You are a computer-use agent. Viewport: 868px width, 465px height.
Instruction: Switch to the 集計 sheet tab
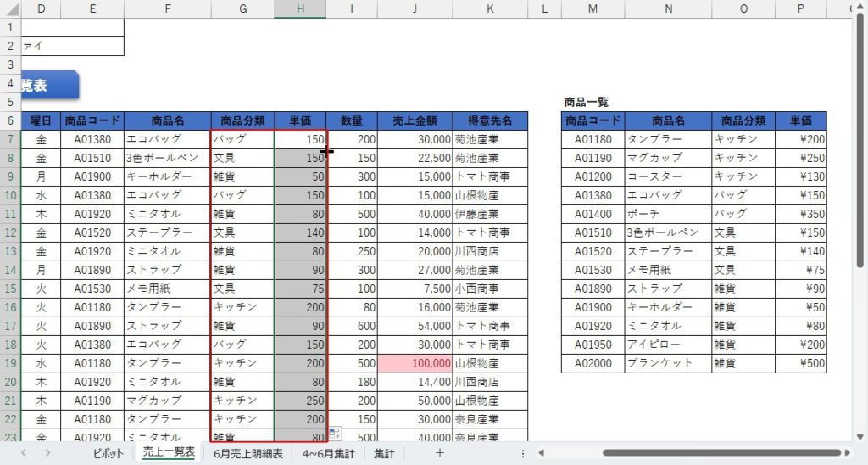coord(384,453)
